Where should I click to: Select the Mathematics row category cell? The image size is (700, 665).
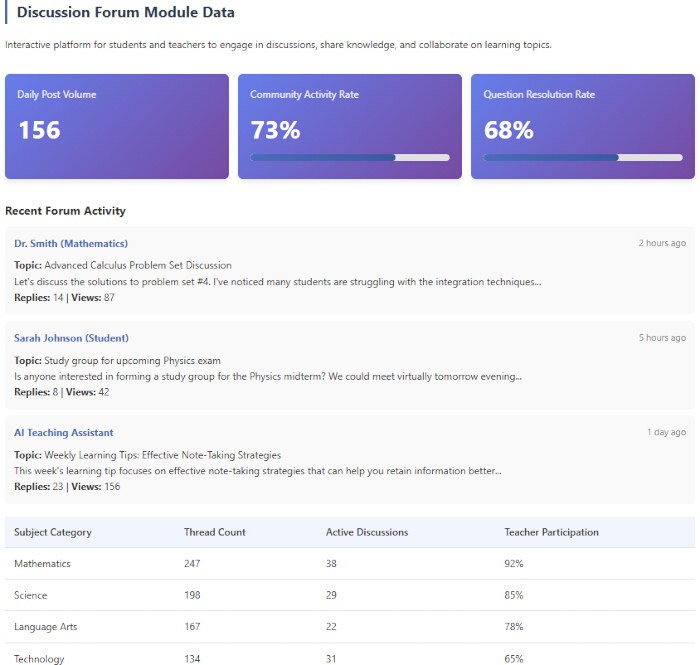(42, 563)
